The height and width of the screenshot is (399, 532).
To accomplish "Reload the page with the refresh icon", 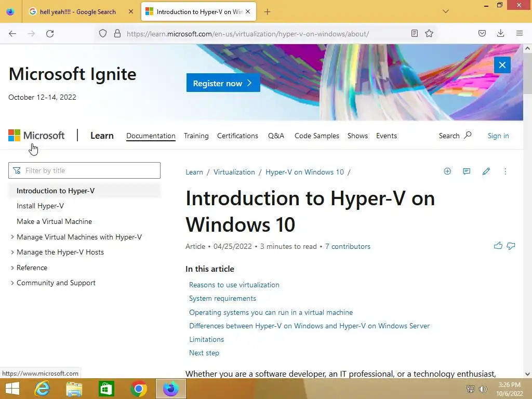I will click(x=50, y=34).
